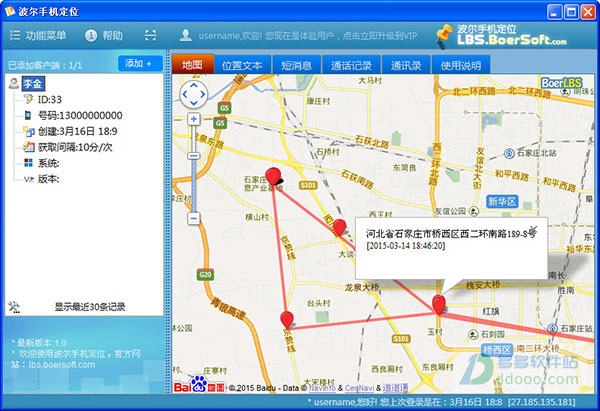The width and height of the screenshot is (600, 411).
Task: Open the NavInfo link
Action: coord(322,388)
